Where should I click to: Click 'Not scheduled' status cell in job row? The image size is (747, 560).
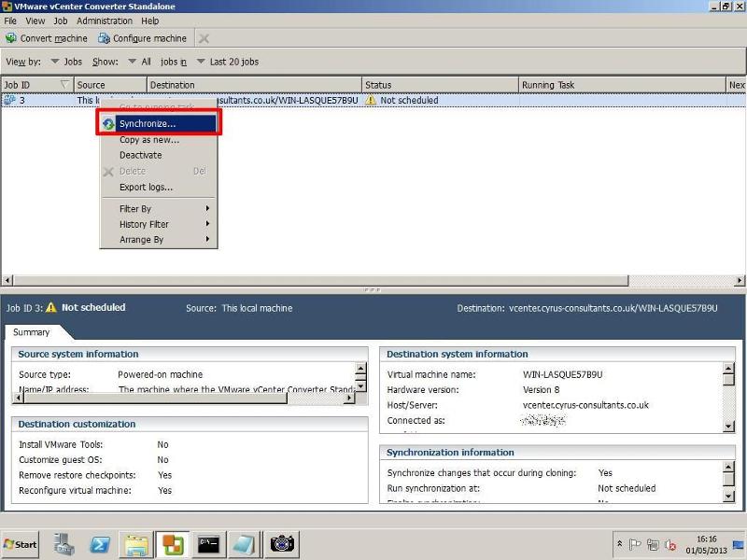point(440,100)
